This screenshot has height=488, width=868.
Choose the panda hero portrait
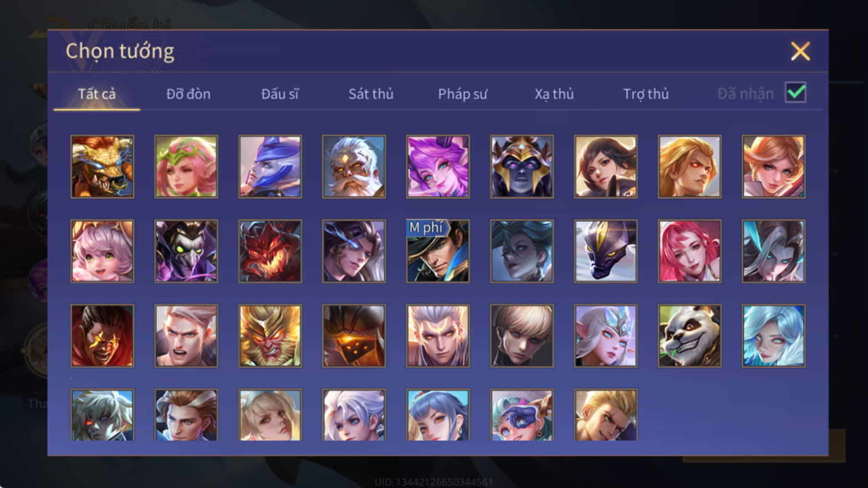point(690,335)
